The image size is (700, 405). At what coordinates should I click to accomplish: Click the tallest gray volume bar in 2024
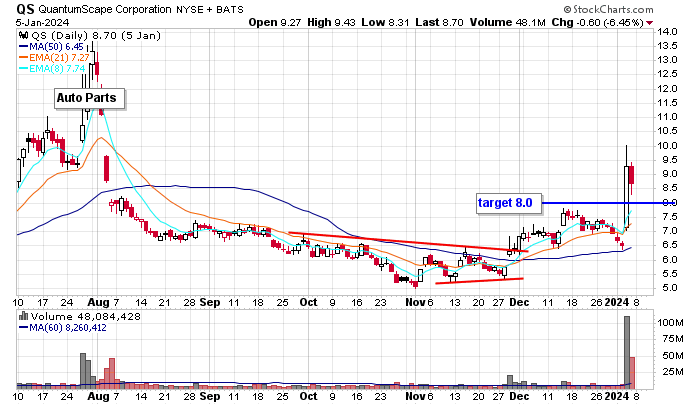tap(627, 352)
